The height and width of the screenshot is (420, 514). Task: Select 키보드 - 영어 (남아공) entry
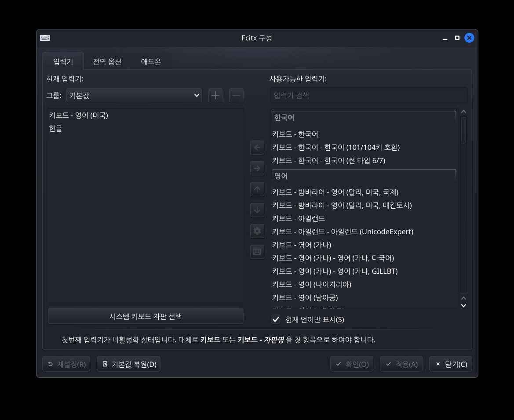(x=364, y=297)
